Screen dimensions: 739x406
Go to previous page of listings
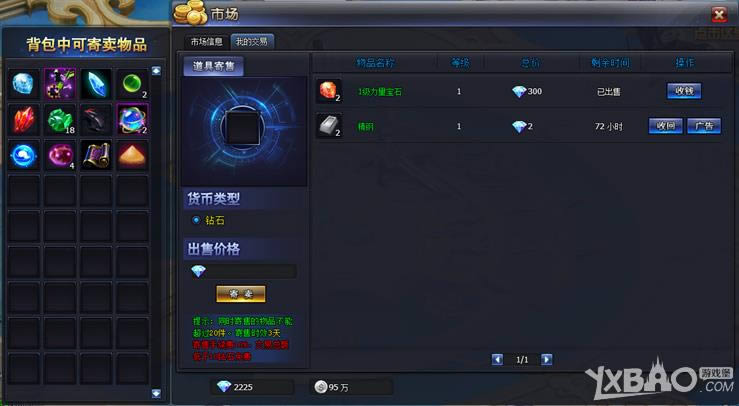tap(497, 359)
